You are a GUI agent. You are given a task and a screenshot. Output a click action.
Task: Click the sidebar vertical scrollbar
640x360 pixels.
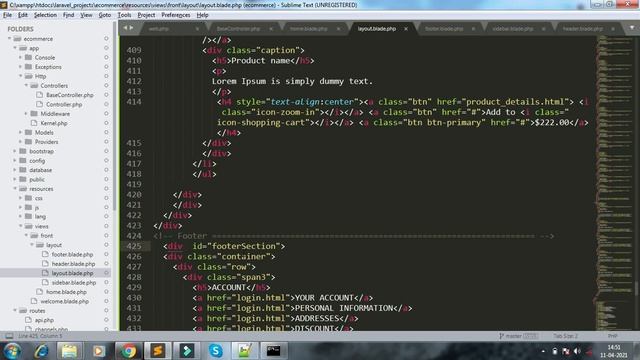114,116
